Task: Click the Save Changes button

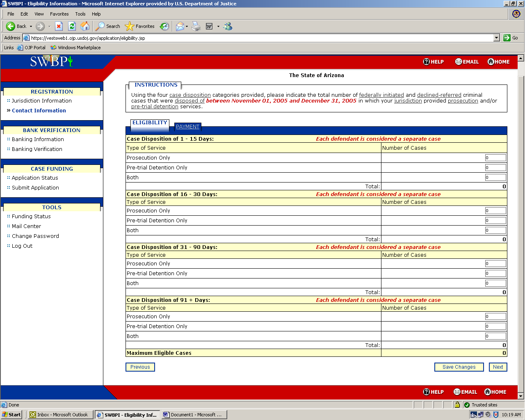Action: [x=459, y=367]
